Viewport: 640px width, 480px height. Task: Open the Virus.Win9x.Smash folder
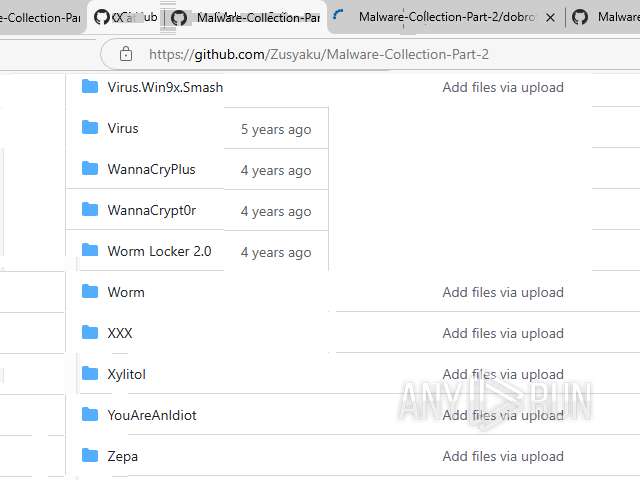coord(165,87)
